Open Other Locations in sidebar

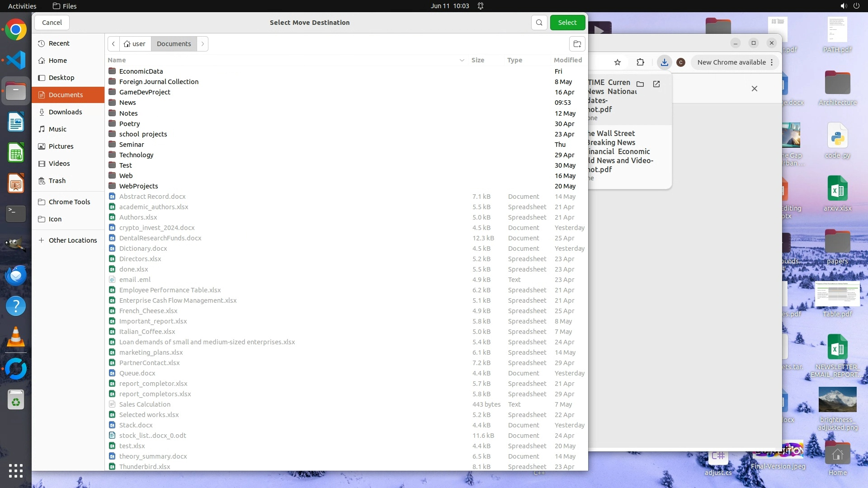[x=72, y=240]
